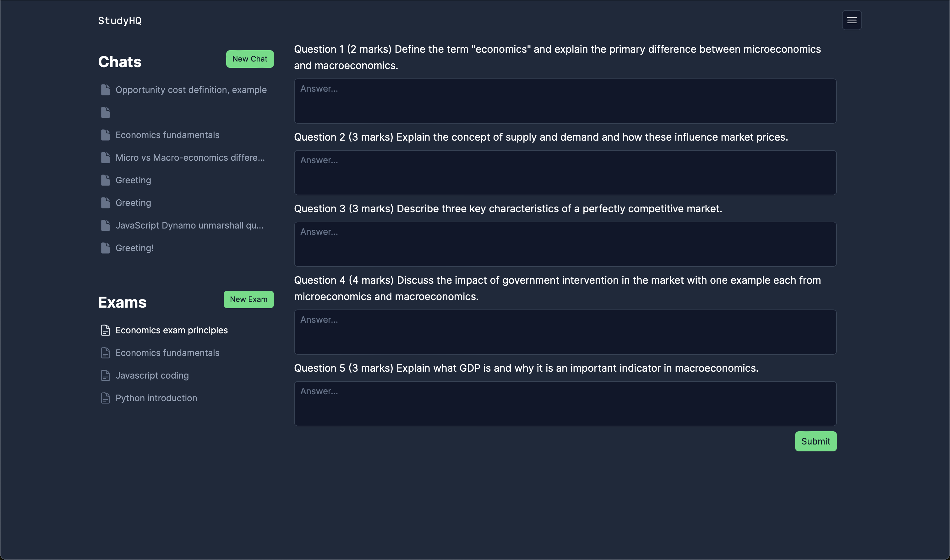
Task: Focus the Question 1 answer field
Action: coord(565,101)
